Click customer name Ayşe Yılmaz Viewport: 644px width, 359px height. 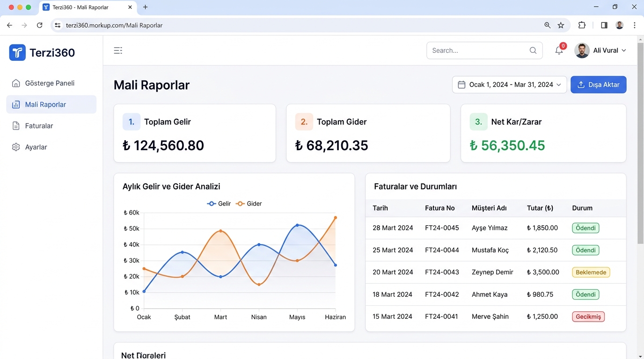490,228
